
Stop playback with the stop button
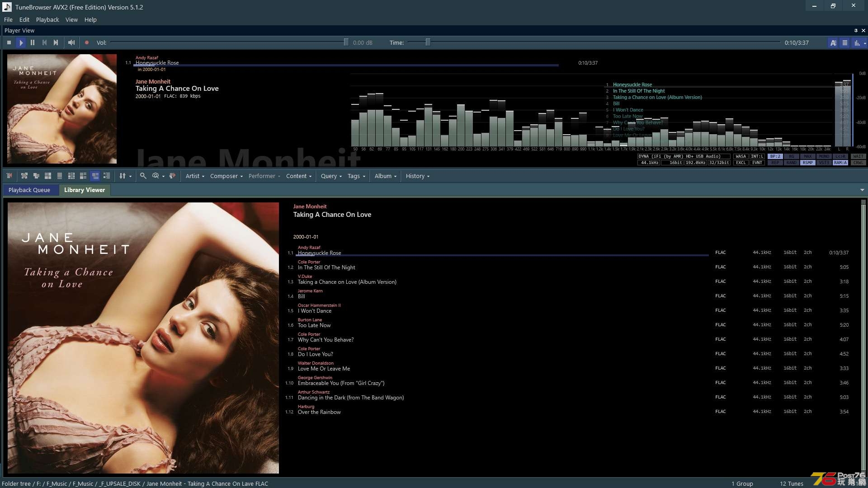(9, 42)
